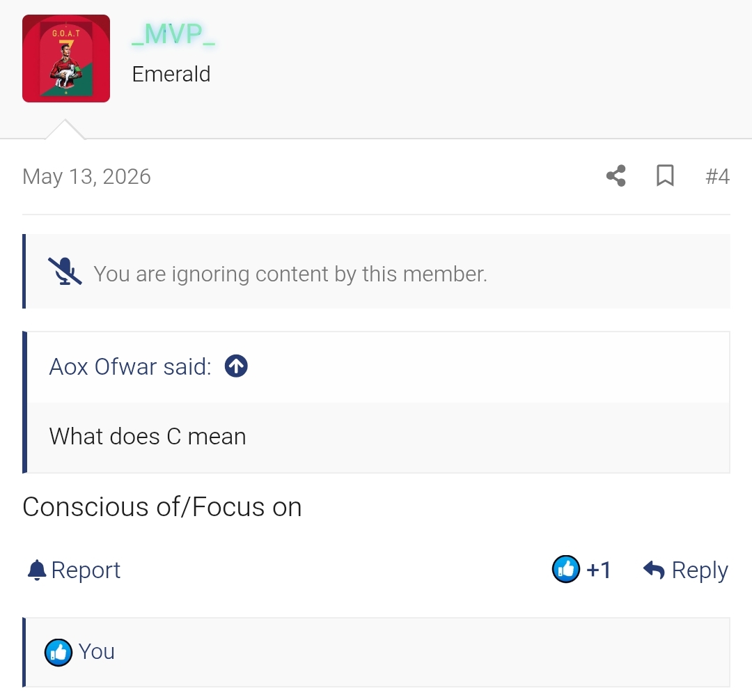Click the crossed-out microphone ignore icon
The width and height of the screenshot is (752, 700).
pyautogui.click(x=65, y=272)
